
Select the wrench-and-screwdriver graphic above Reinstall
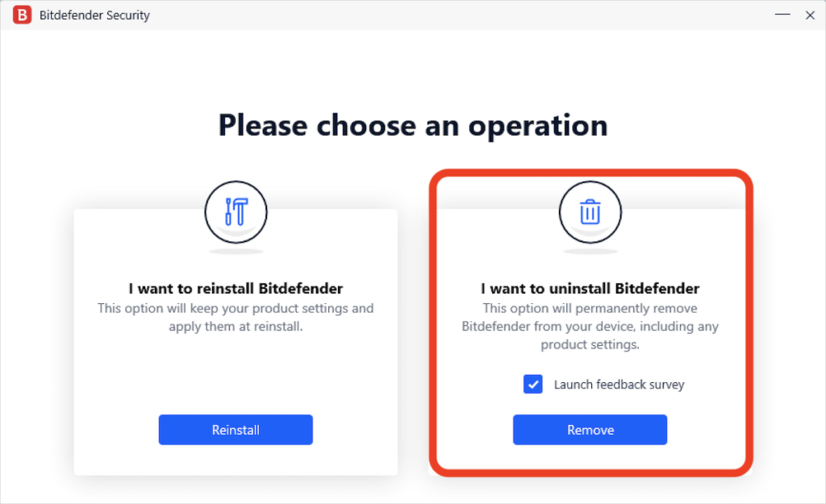coord(236,212)
